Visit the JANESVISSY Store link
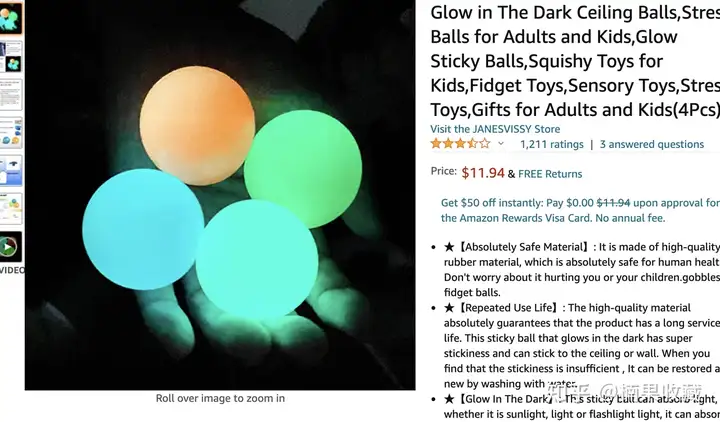 [495, 129]
